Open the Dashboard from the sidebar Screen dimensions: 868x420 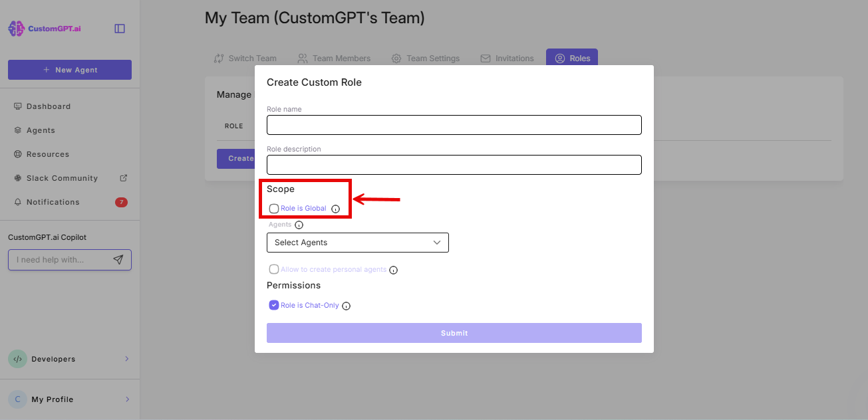(x=47, y=106)
